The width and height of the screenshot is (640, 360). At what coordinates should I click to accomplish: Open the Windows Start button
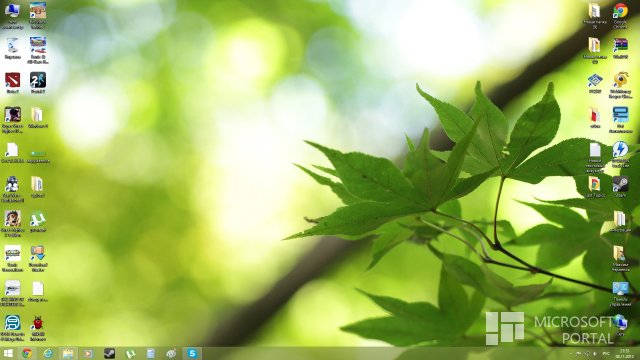click(x=8, y=353)
